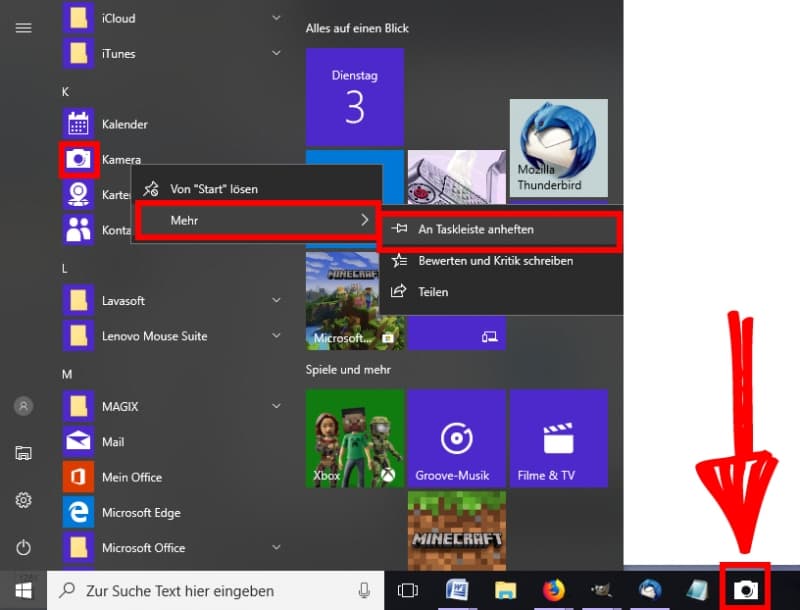Open the Mehr submenu arrow
800x610 pixels.
pos(364,220)
